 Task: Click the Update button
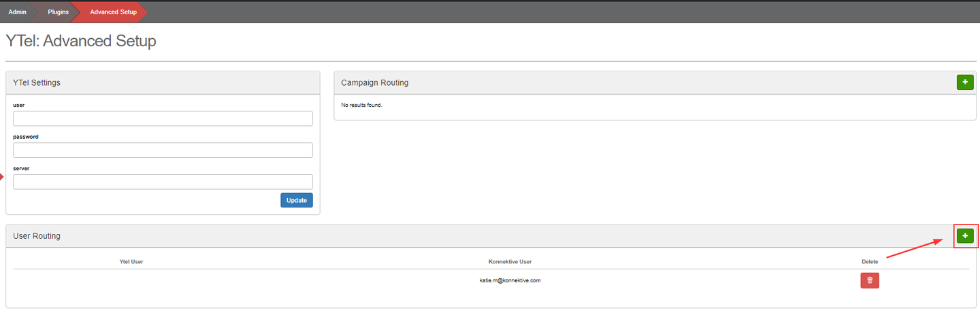tap(296, 200)
